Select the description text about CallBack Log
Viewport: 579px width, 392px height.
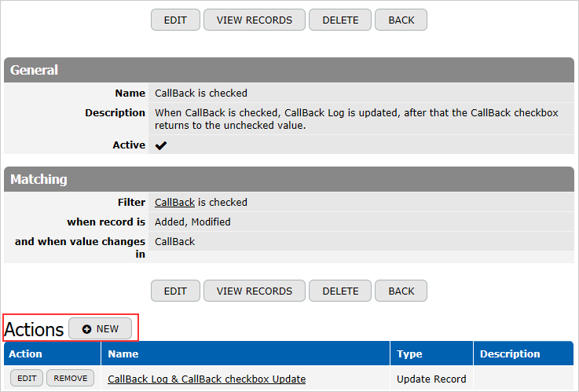(357, 119)
